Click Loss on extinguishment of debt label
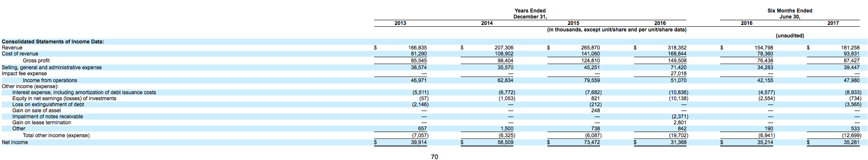Image resolution: width=868 pixels, height=160 pixels. coord(48,105)
